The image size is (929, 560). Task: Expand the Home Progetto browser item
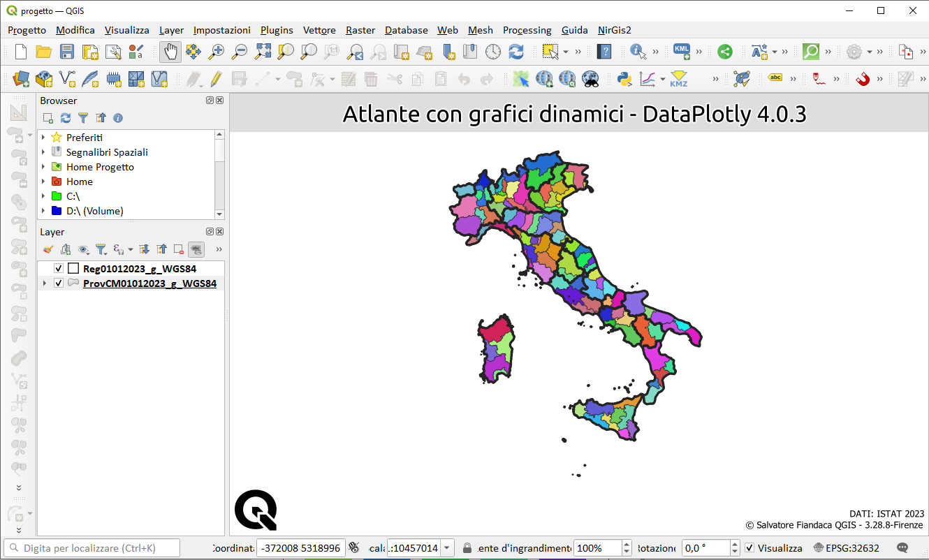click(44, 167)
